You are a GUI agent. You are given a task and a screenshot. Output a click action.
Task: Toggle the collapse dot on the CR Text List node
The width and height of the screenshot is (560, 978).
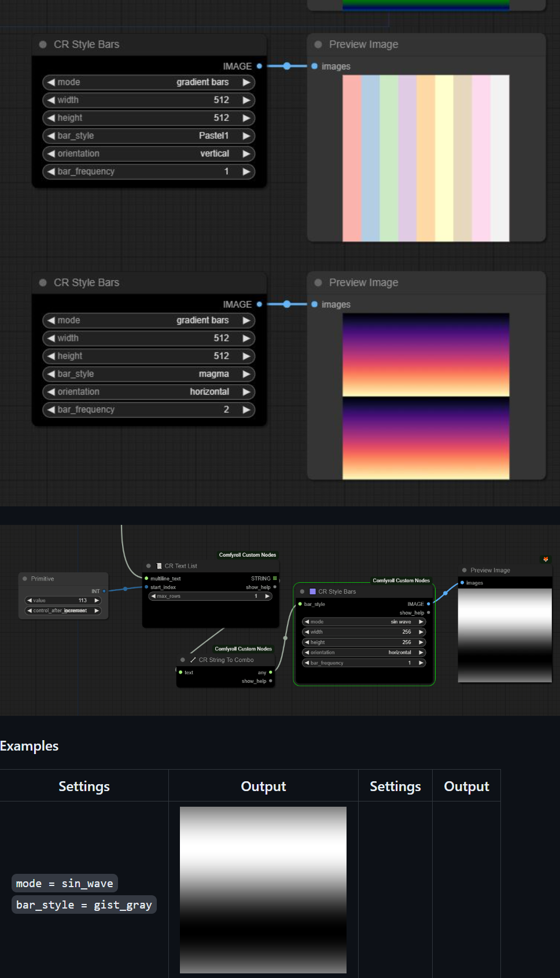(149, 566)
